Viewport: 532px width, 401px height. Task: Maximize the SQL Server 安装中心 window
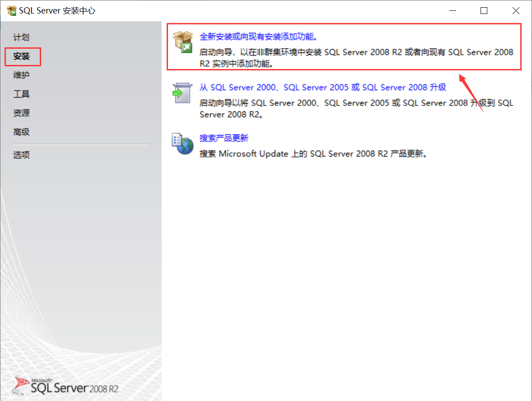(x=484, y=10)
